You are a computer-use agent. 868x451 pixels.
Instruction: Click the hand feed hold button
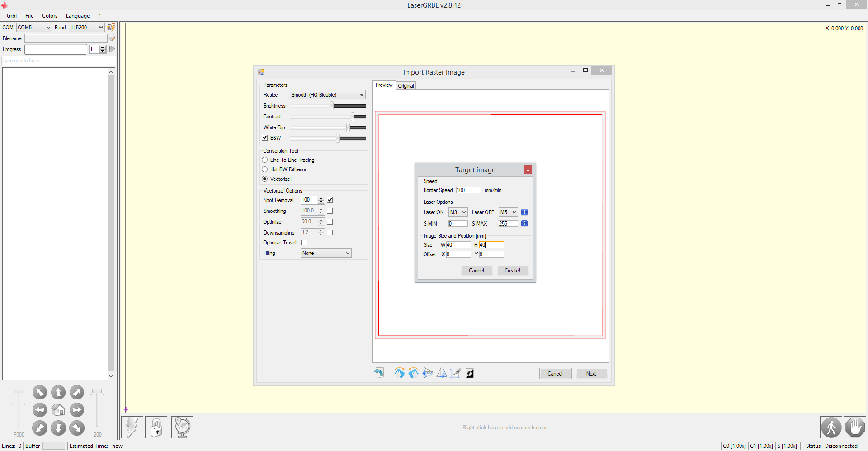pos(855,427)
